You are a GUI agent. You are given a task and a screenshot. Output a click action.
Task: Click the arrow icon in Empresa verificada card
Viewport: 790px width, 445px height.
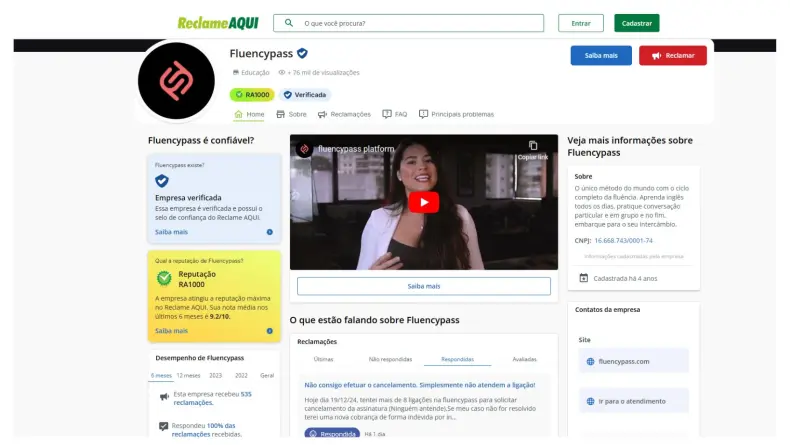click(x=270, y=232)
